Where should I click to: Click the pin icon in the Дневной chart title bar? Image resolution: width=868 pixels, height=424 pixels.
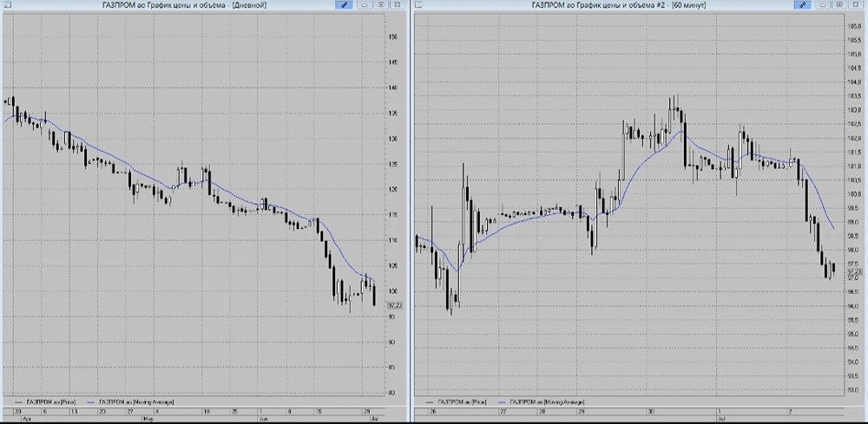[344, 4]
